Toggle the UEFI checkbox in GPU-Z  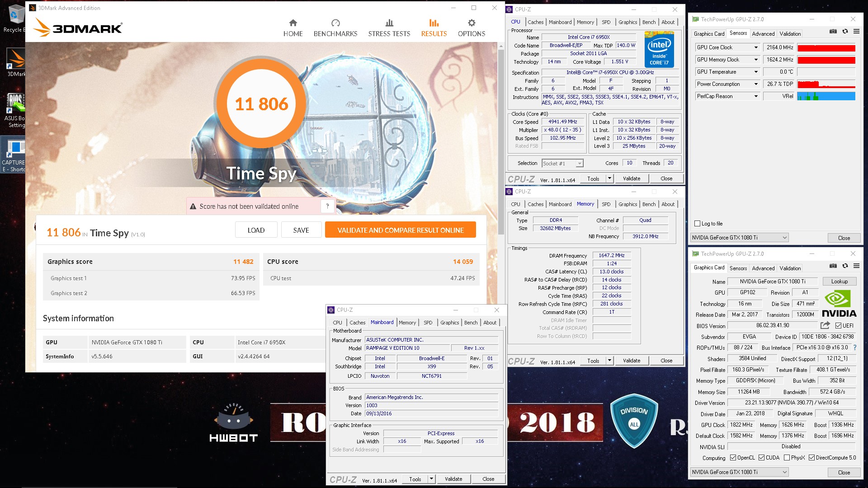pyautogui.click(x=839, y=326)
